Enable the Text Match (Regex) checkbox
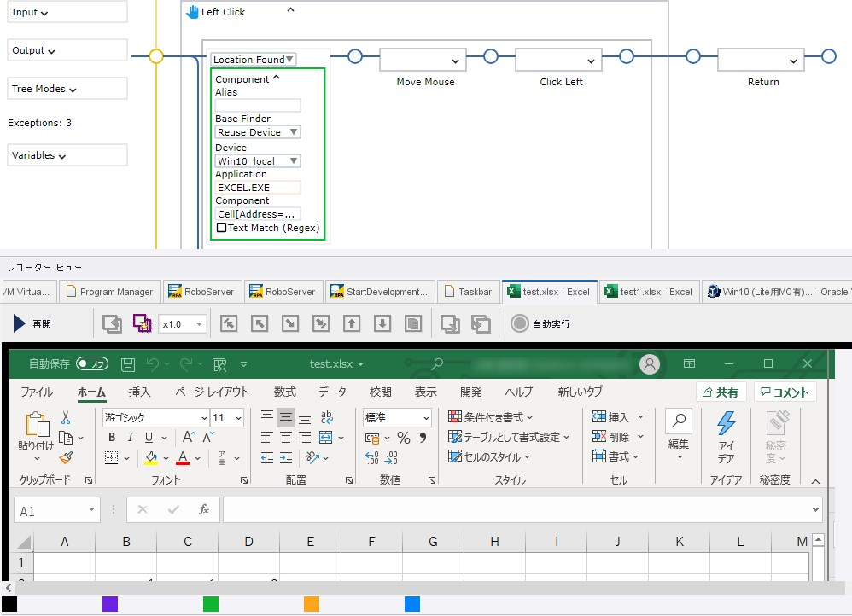 click(221, 228)
